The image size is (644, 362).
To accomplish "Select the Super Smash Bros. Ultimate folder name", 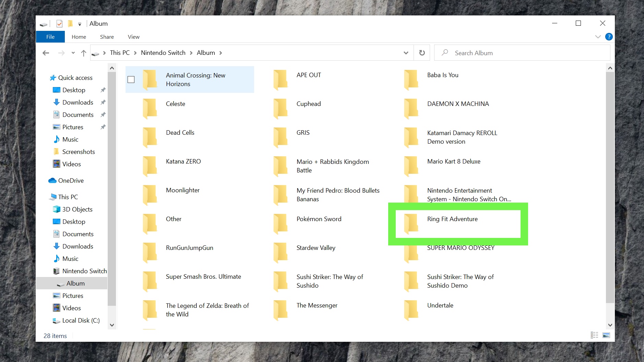I will [x=203, y=277].
